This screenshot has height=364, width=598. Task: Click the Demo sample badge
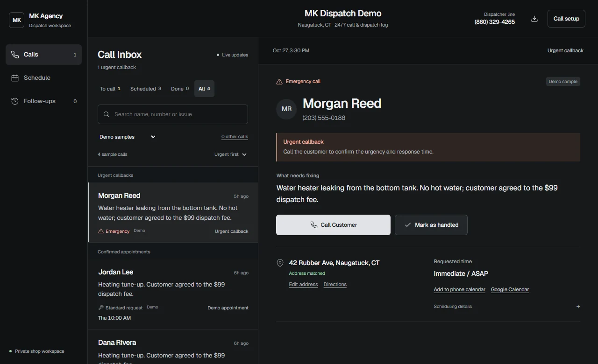click(x=563, y=82)
